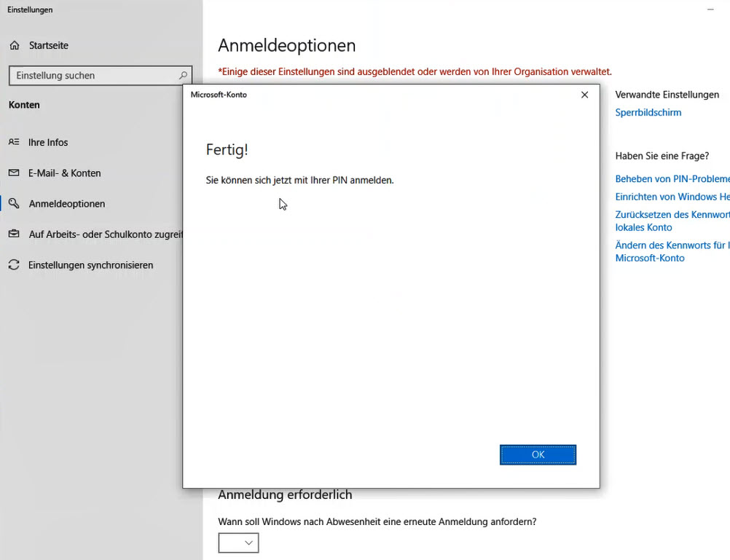
Task: Click the Haben Sie eine Frage? heading
Action: tap(662, 156)
